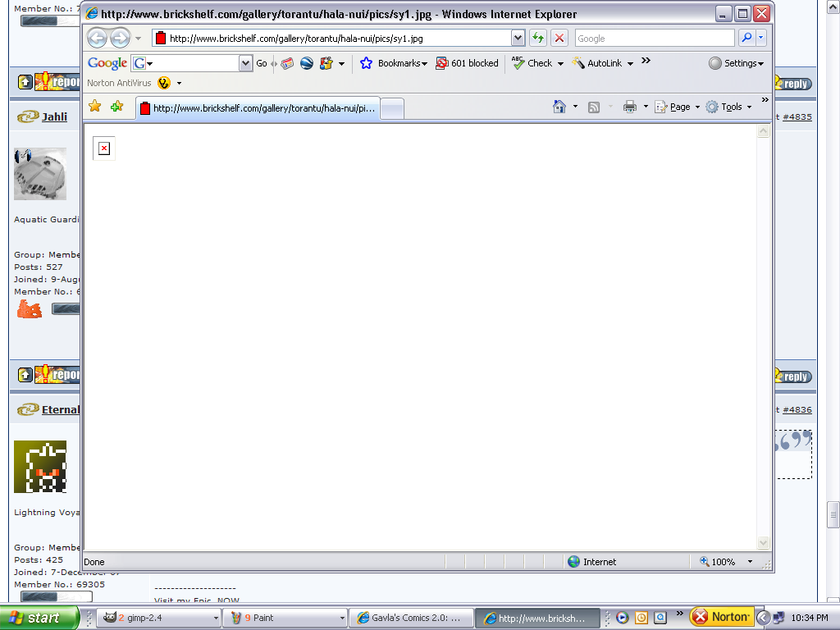This screenshot has width=840, height=630.
Task: Click the Print icon
Action: pyautogui.click(x=630, y=107)
